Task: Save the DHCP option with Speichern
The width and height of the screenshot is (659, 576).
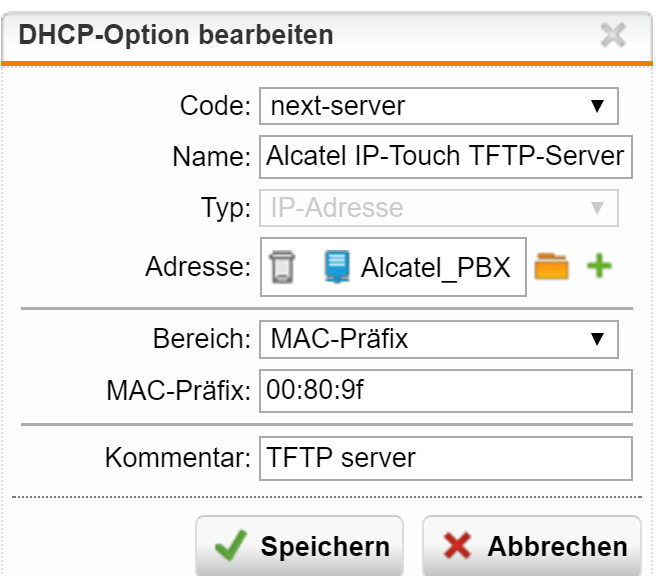Action: [x=300, y=545]
